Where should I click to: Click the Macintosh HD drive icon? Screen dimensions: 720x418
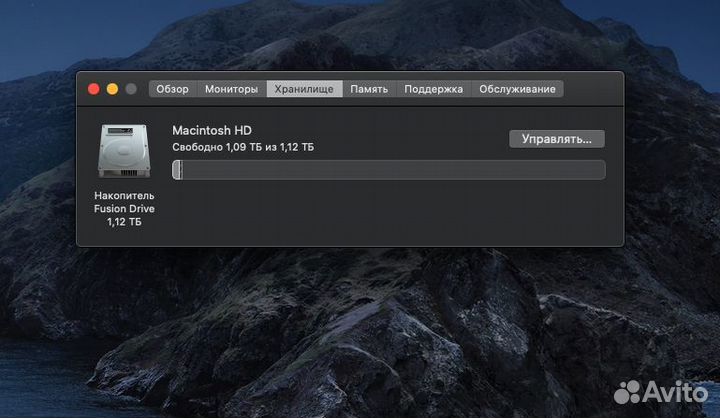[x=124, y=151]
